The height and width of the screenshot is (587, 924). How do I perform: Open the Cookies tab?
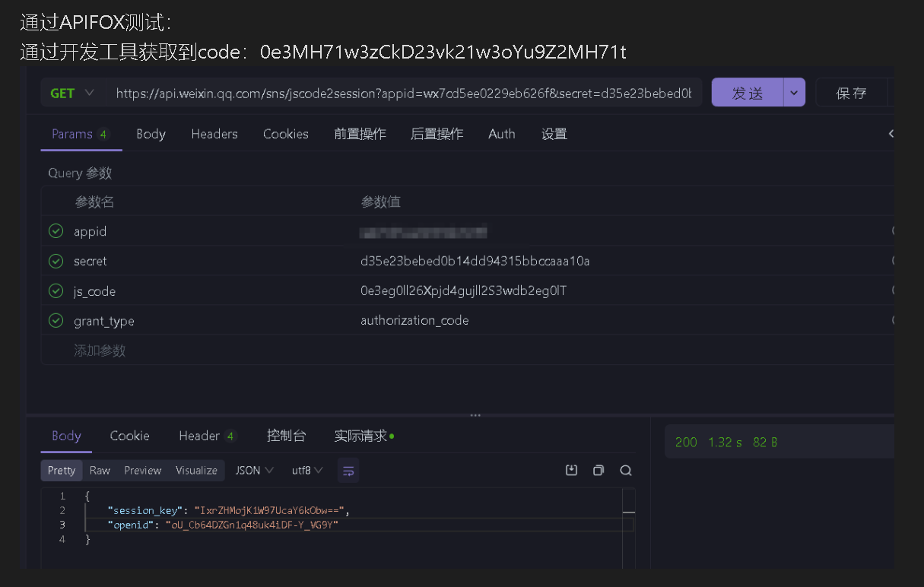coord(286,134)
